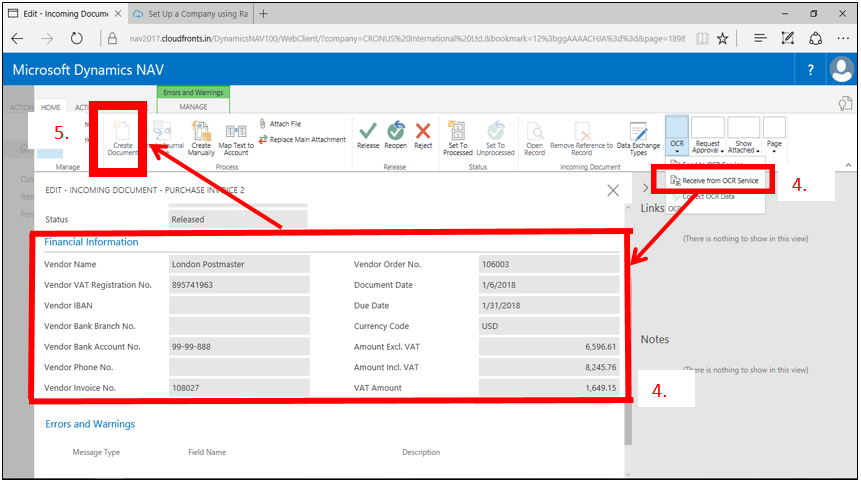Reload the browser page

[77, 38]
